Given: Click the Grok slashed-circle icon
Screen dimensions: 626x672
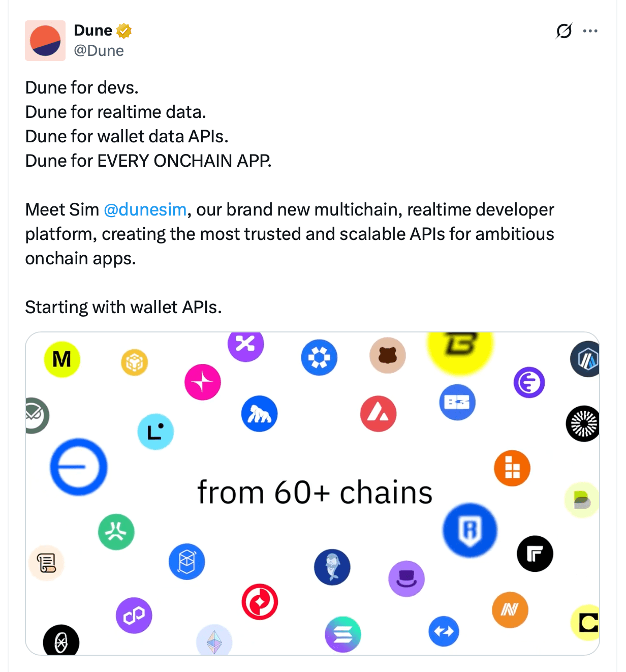Looking at the screenshot, I should pyautogui.click(x=564, y=31).
